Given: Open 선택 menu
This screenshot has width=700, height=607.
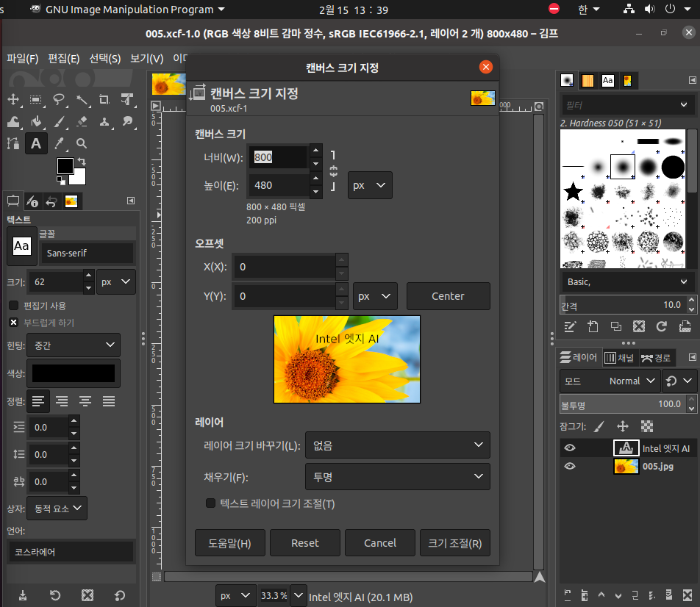Looking at the screenshot, I should coord(105,59).
